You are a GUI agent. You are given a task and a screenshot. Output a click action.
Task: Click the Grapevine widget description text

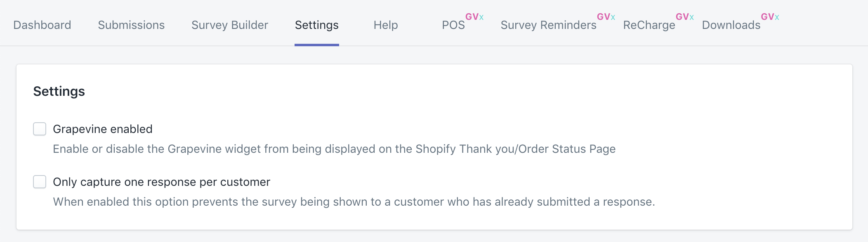point(334,149)
